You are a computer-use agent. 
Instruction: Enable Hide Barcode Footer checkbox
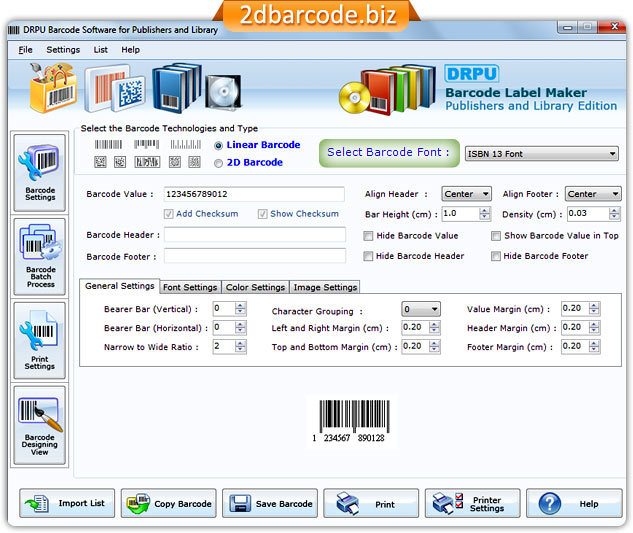point(496,256)
